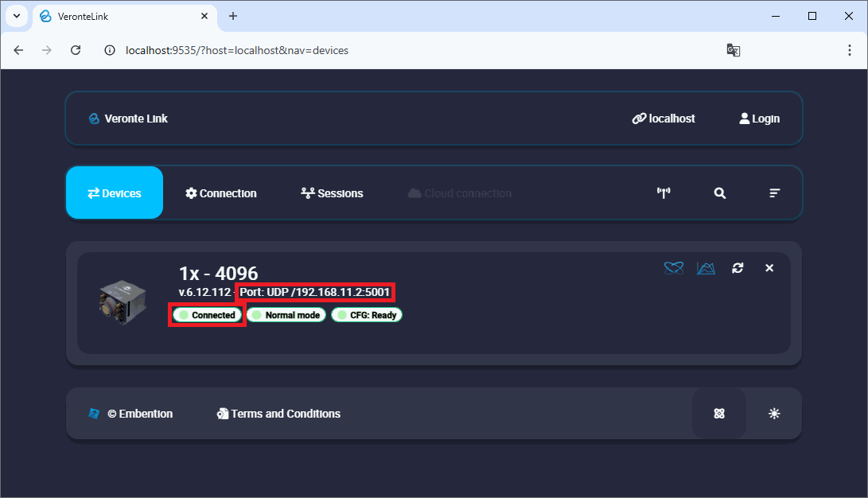Switch to the Devices tab
This screenshot has height=498, width=868.
pos(115,193)
